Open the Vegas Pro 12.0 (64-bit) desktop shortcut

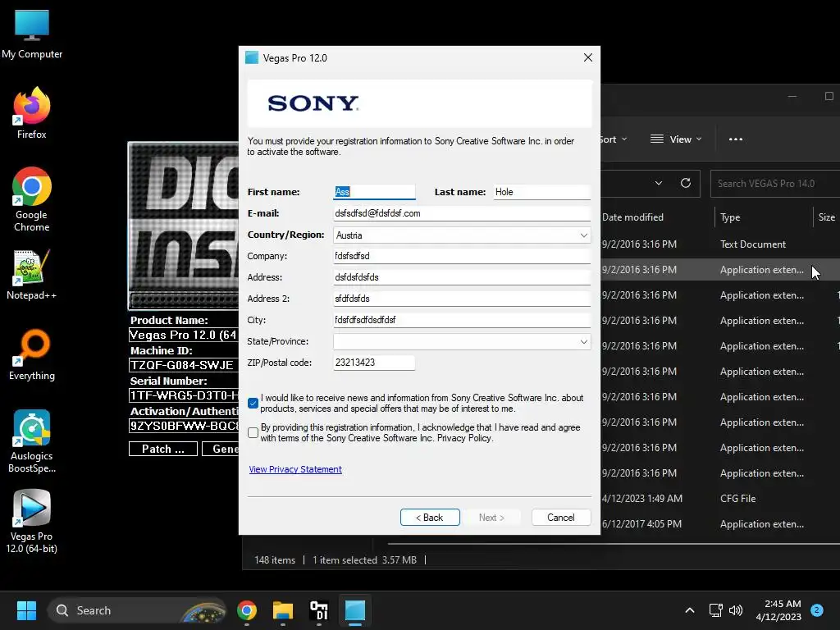[x=32, y=522]
